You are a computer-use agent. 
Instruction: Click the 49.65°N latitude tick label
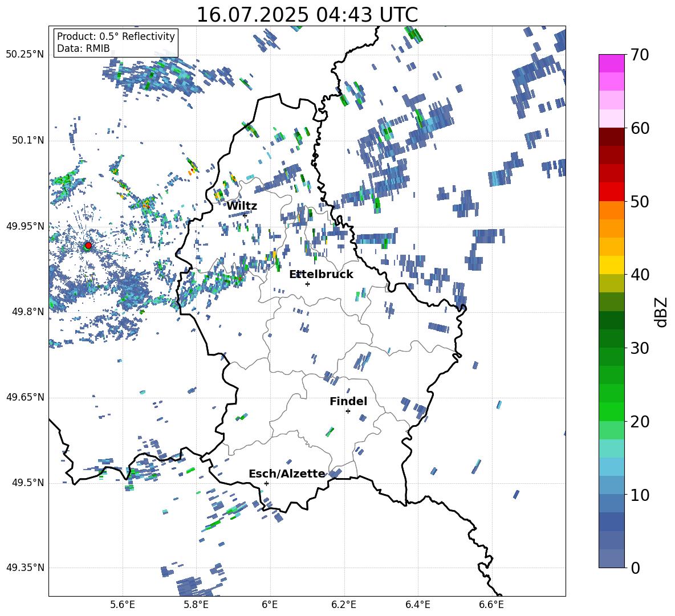coord(25,397)
